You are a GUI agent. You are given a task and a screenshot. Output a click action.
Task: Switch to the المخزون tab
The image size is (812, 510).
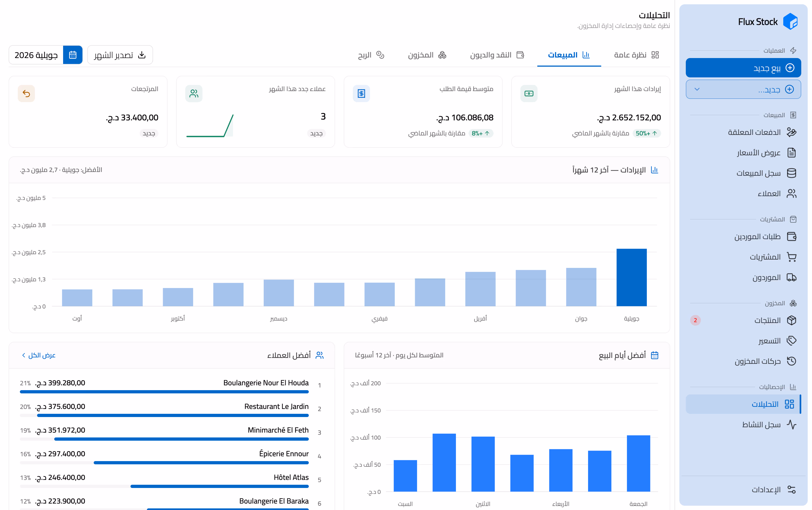click(x=427, y=55)
